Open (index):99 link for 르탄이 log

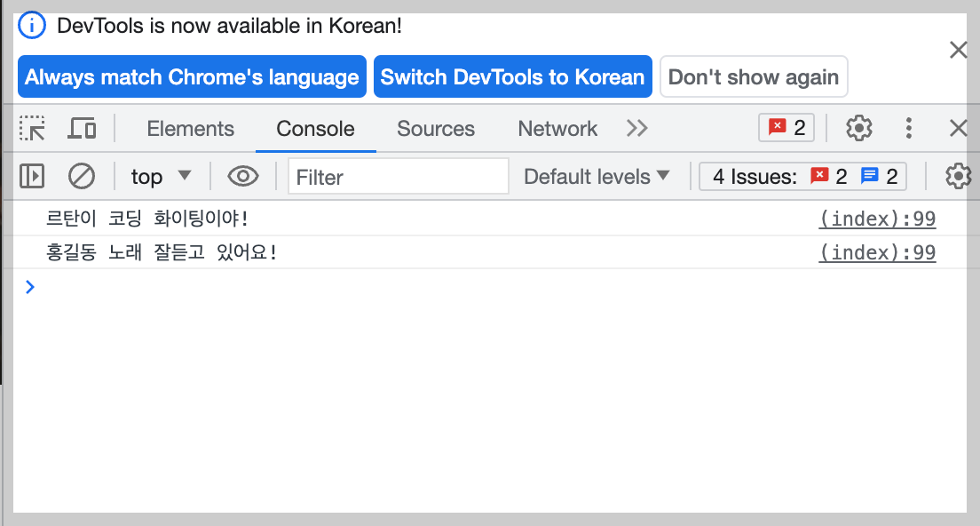878,219
